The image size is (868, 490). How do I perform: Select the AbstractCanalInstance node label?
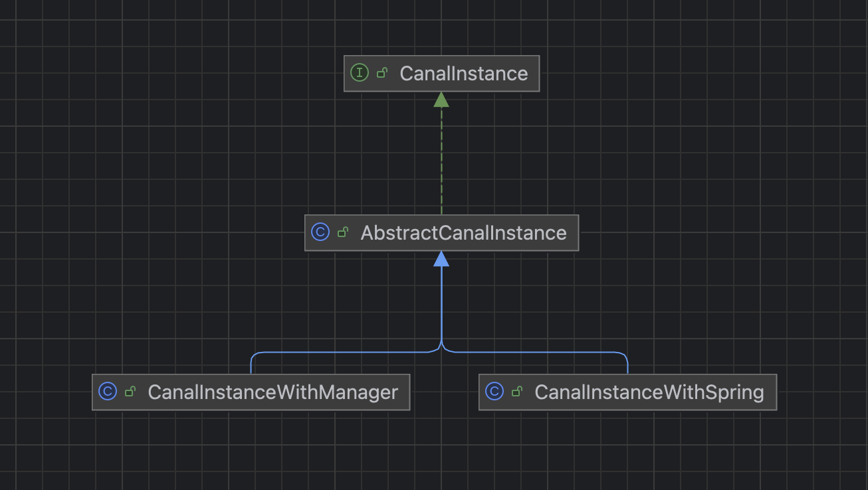point(463,232)
